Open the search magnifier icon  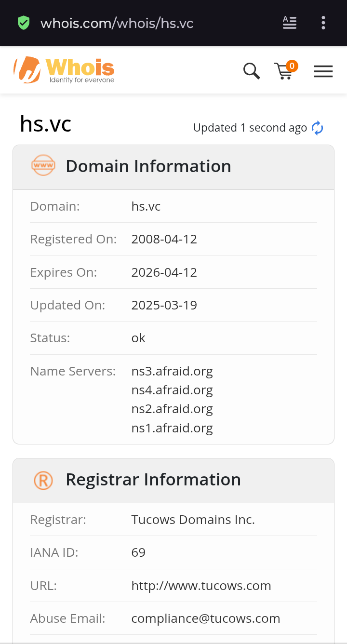coord(251,71)
